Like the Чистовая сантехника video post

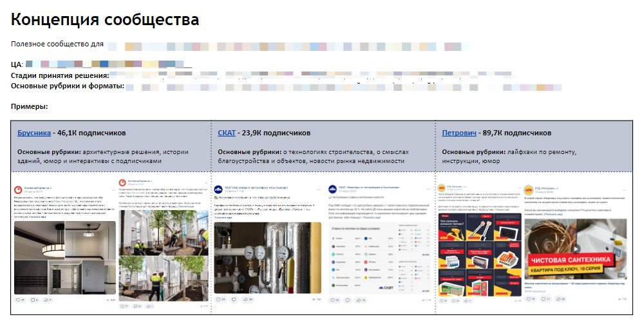click(x=531, y=299)
